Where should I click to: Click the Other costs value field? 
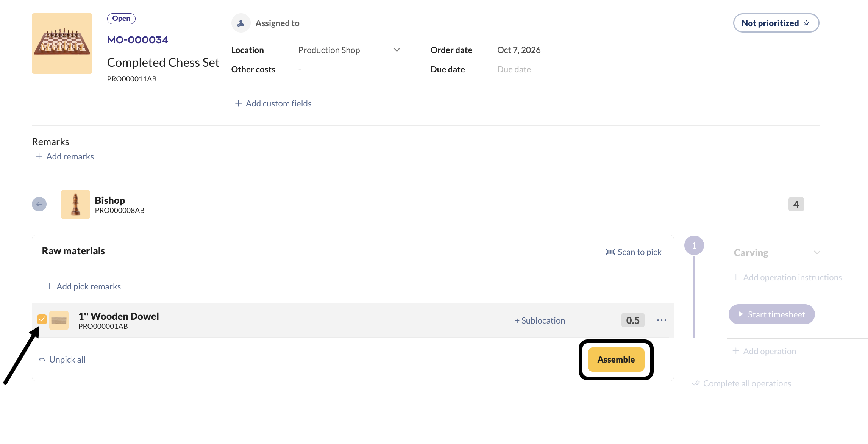point(300,69)
